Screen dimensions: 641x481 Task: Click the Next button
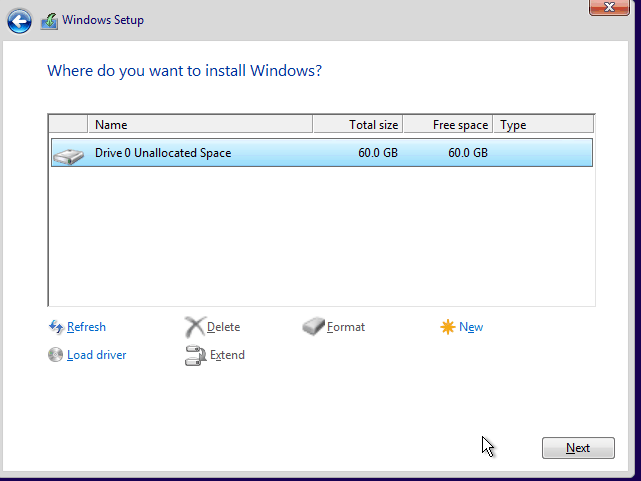click(x=578, y=448)
